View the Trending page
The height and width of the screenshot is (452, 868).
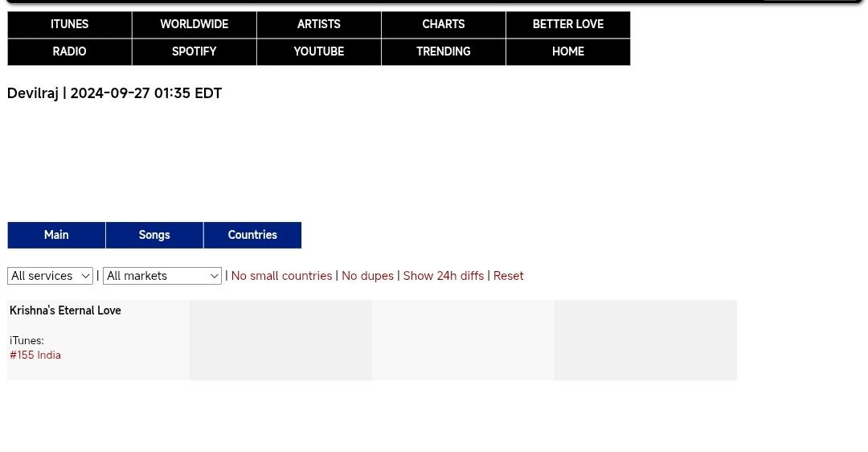point(443,52)
